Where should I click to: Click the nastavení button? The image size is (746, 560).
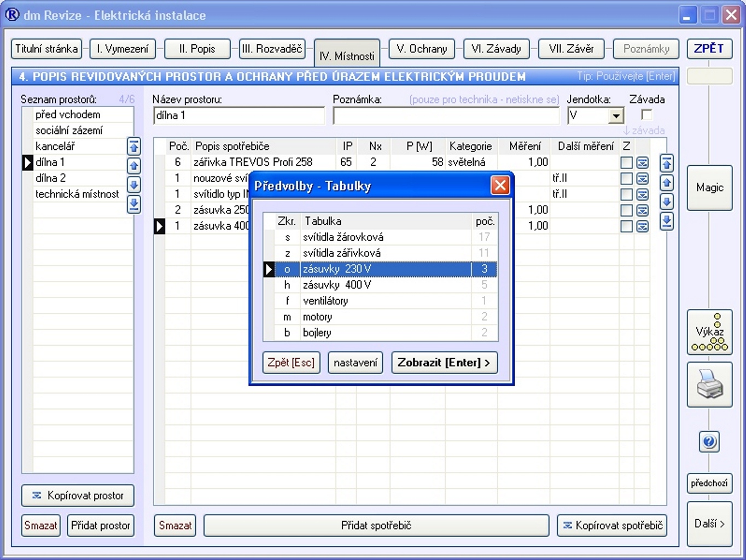coord(355,363)
